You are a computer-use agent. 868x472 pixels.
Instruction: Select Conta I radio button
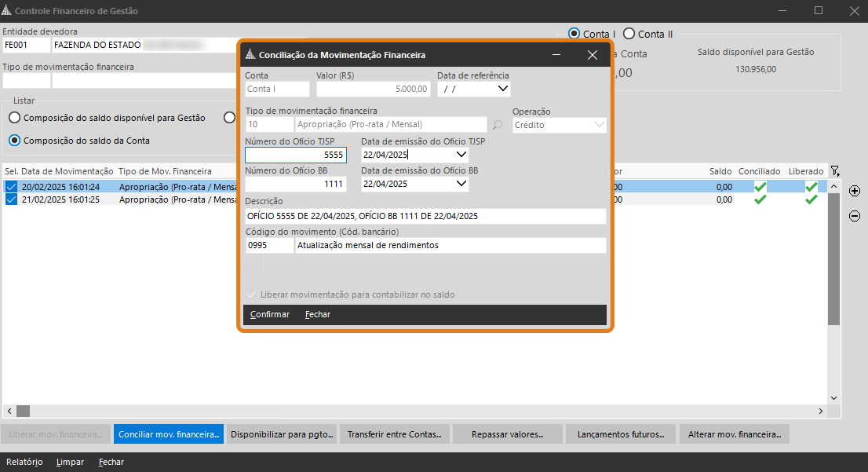[x=574, y=34]
